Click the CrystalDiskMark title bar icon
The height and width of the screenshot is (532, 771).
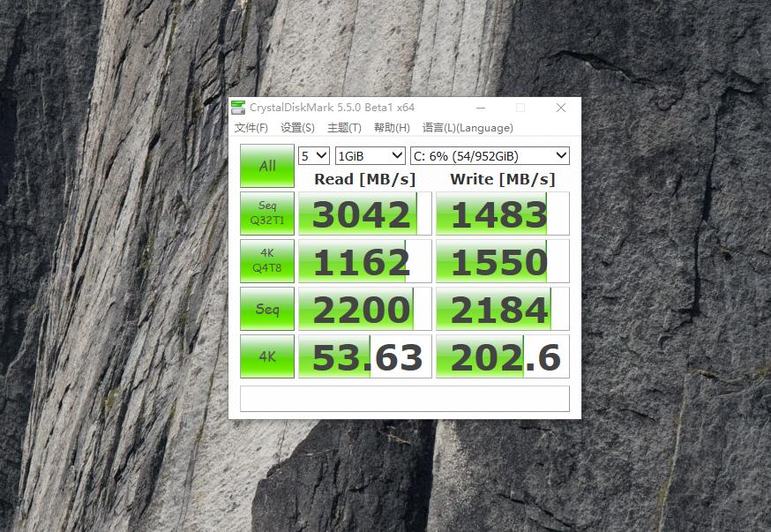[238, 107]
